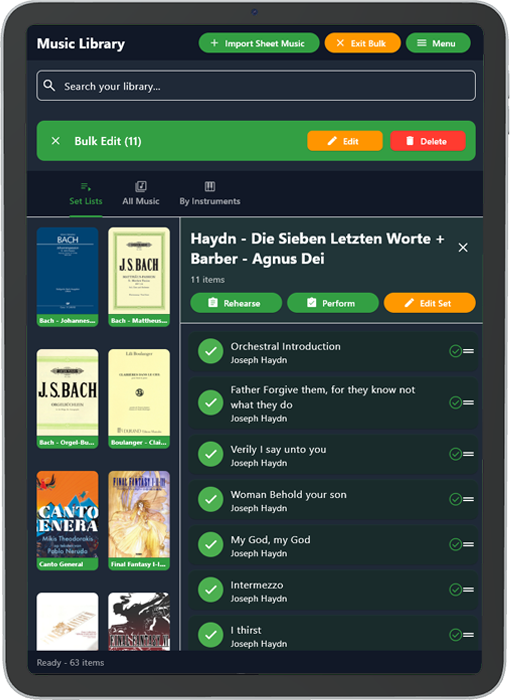Open Canto General set list thumbnail

point(67,521)
